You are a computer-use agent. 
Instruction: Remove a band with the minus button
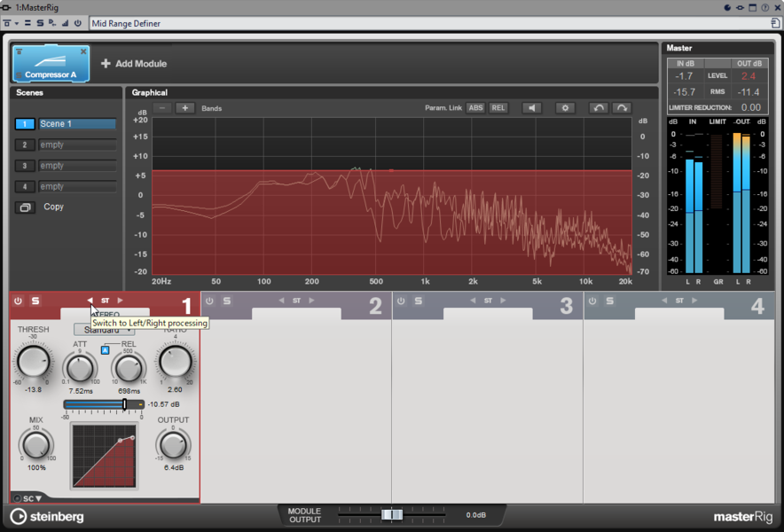tap(162, 108)
